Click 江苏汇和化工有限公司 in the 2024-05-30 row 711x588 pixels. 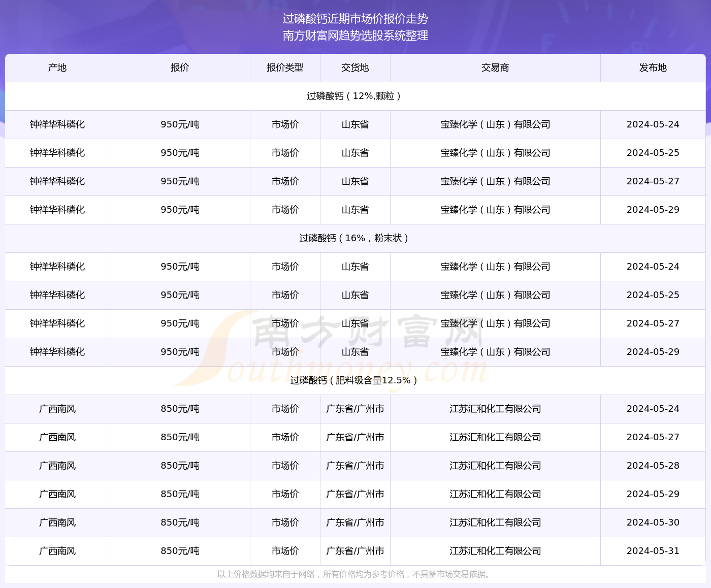pos(495,522)
